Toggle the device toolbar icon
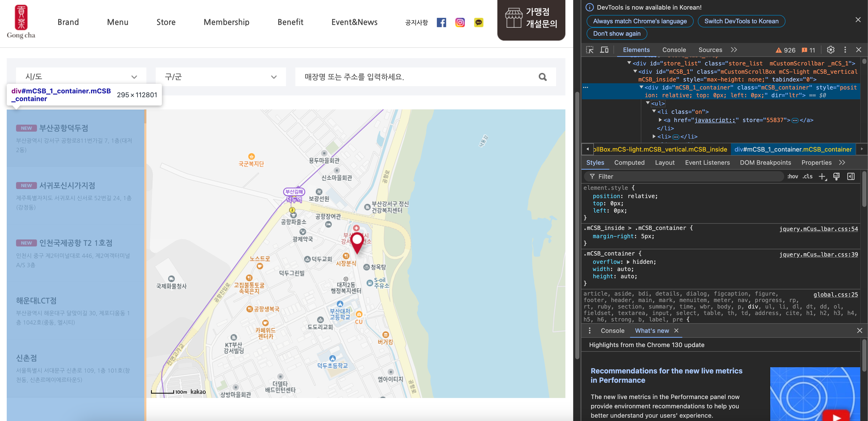This screenshot has width=868, height=421. pos(604,50)
